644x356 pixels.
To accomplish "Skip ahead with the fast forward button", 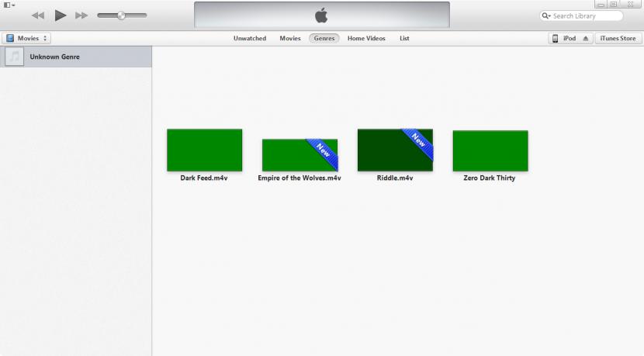I will pyautogui.click(x=81, y=16).
